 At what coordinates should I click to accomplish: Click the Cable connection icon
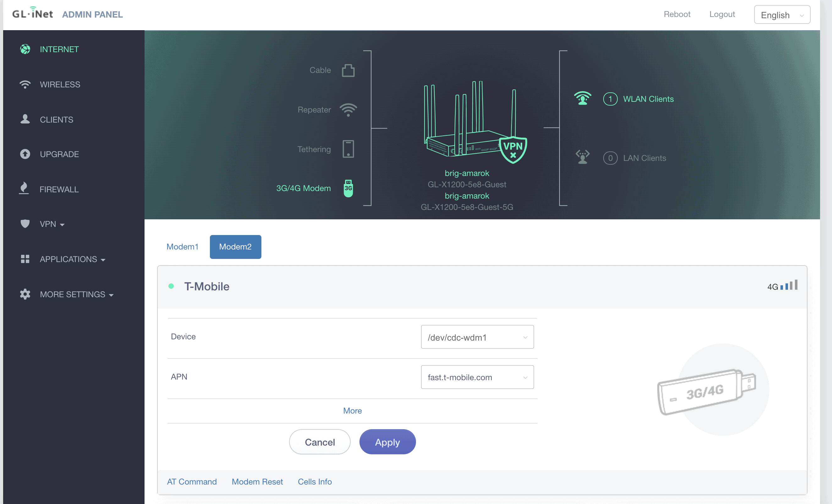coord(348,70)
